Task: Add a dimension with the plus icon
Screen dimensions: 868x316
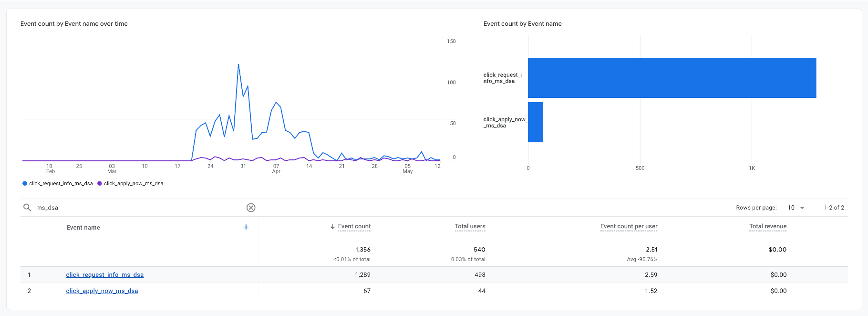Action: pos(246,227)
